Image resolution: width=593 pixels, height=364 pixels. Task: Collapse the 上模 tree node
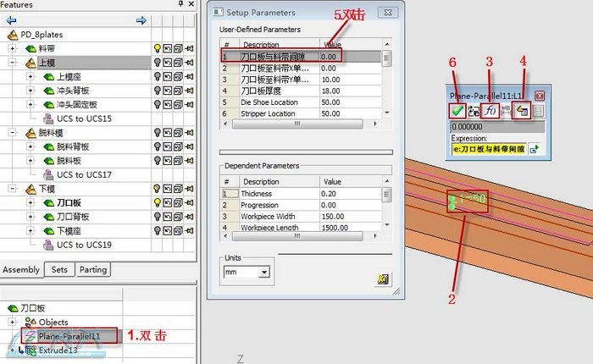coord(12,63)
